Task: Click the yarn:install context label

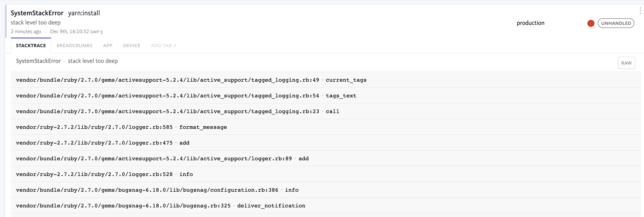Action: (84, 13)
